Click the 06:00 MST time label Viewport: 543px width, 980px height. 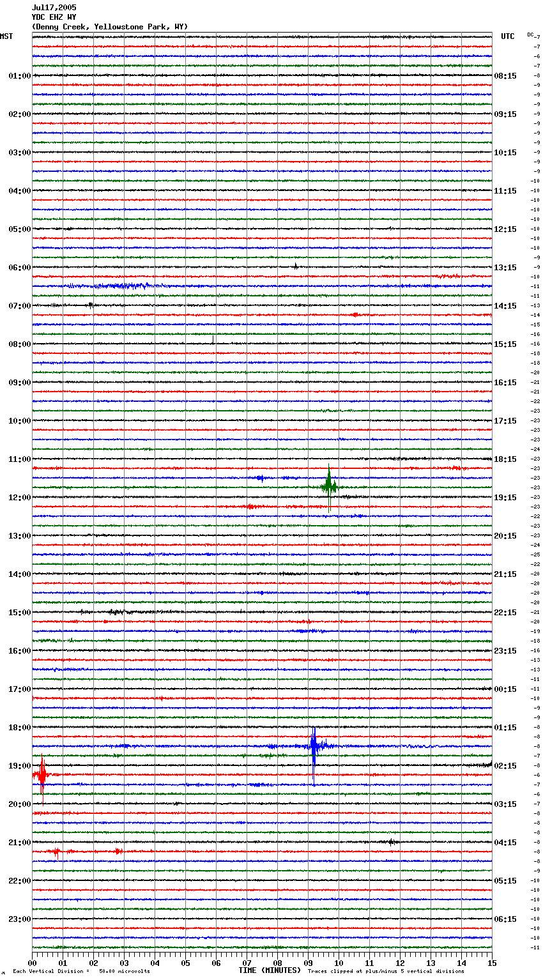[20, 268]
